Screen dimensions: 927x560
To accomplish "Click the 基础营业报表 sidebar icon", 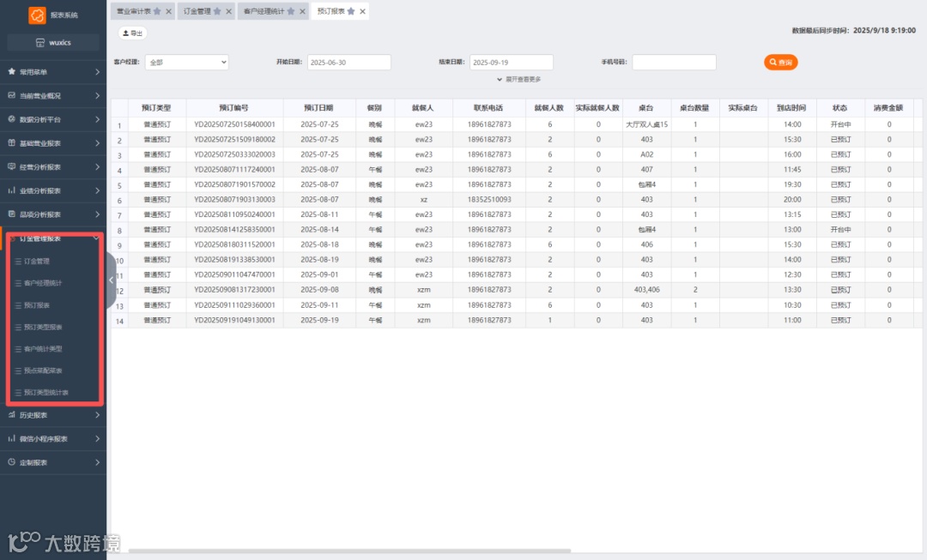I will pos(12,143).
